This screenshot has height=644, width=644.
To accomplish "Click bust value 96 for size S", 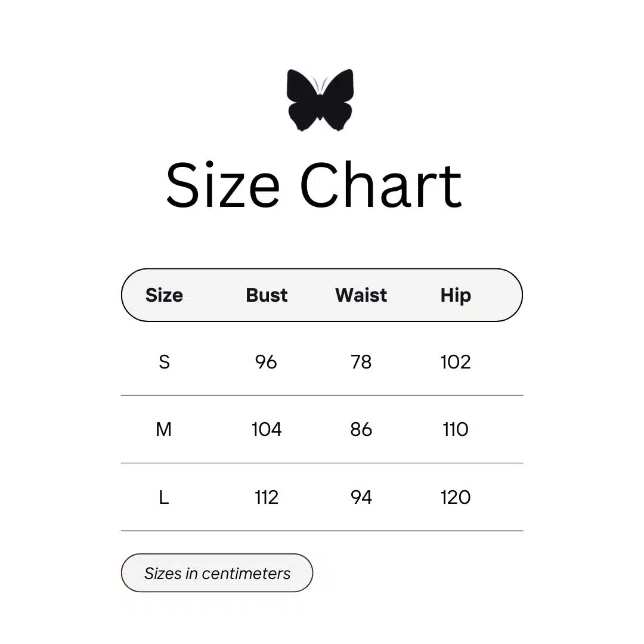I will click(x=266, y=362).
